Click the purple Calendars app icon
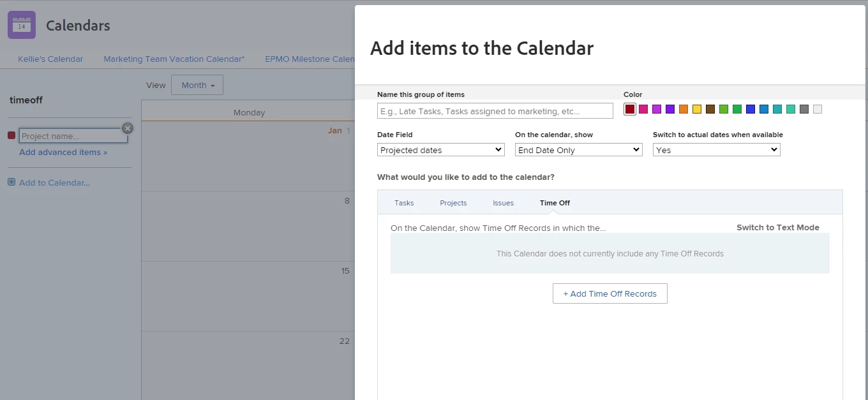This screenshot has height=400, width=868. (x=22, y=25)
